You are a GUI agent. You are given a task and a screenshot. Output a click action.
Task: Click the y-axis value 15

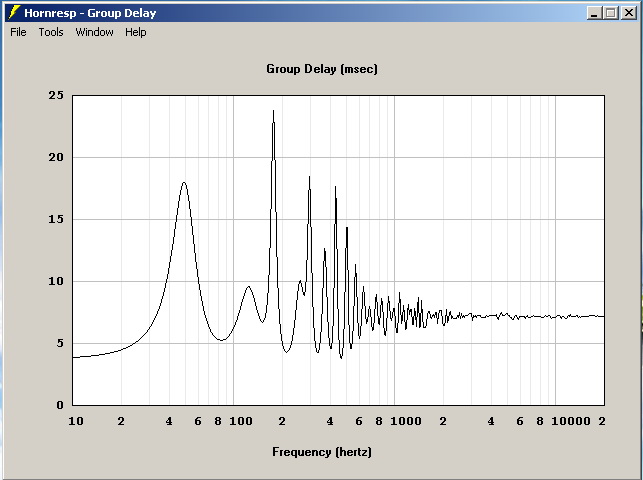pos(56,219)
